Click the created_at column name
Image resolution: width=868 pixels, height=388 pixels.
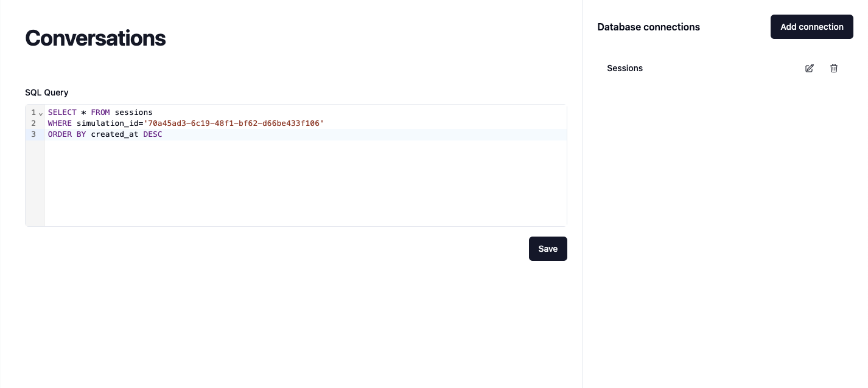click(114, 134)
